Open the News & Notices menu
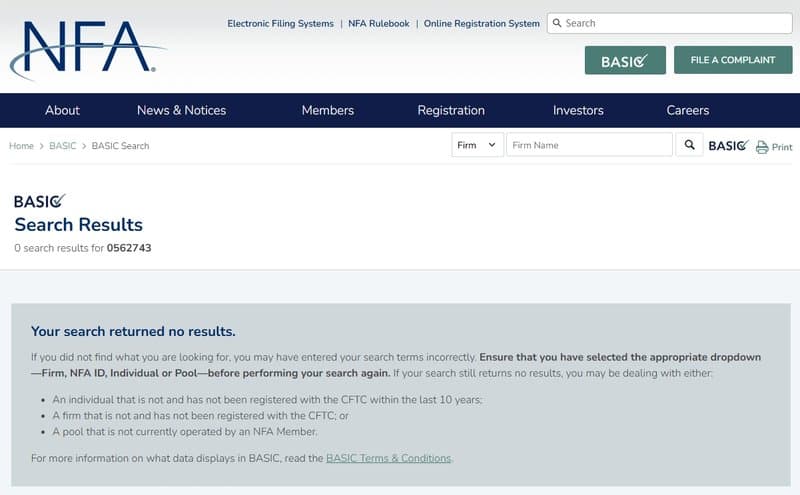The image size is (800, 495). [x=181, y=110]
